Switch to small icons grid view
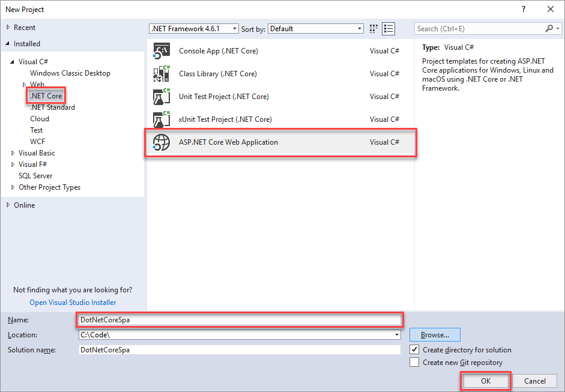The height and width of the screenshot is (392, 565). coord(374,29)
